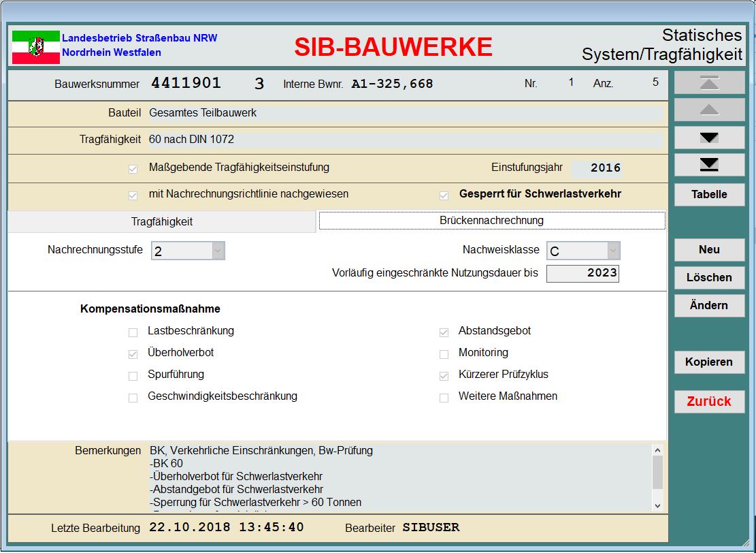Click the Bauteil field 'Gesamtes Teilbauwerk'
Viewport: 756px width, 553px height.
click(x=405, y=113)
